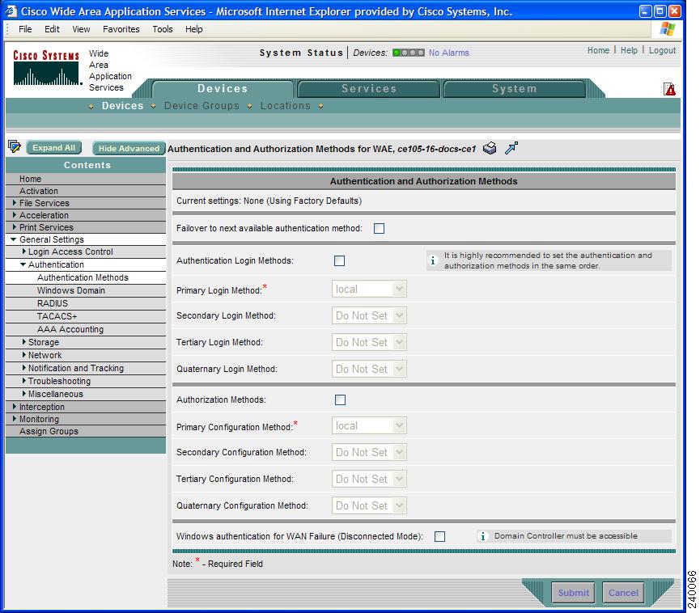Open Primary Configuration Method dropdown

coord(369,425)
